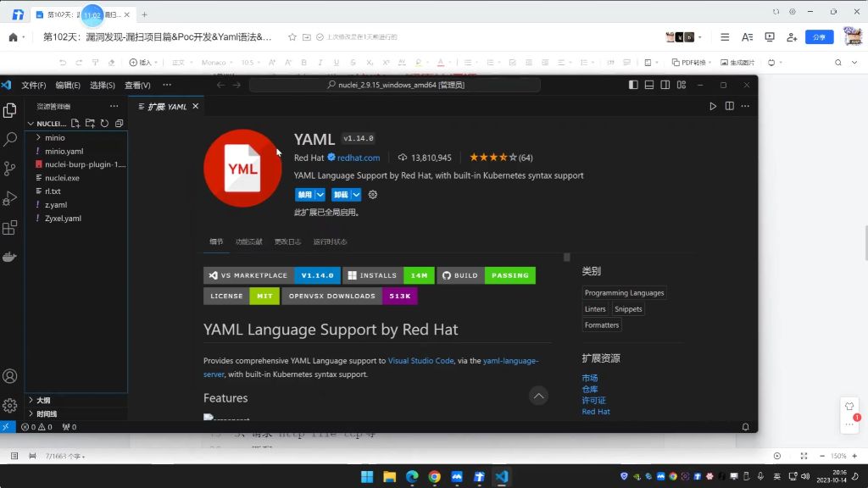Click the scroll-to-top round button

(538, 396)
